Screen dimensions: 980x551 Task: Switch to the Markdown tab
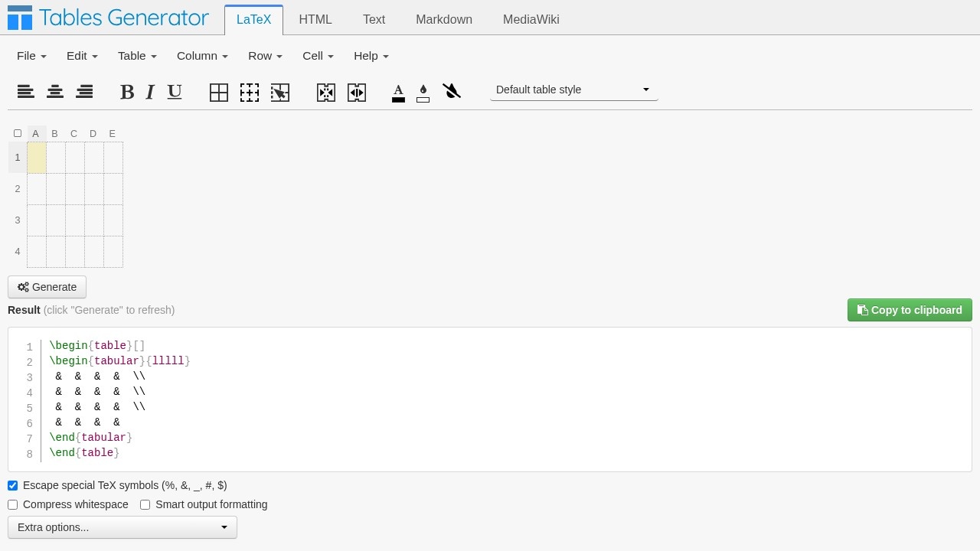[444, 20]
